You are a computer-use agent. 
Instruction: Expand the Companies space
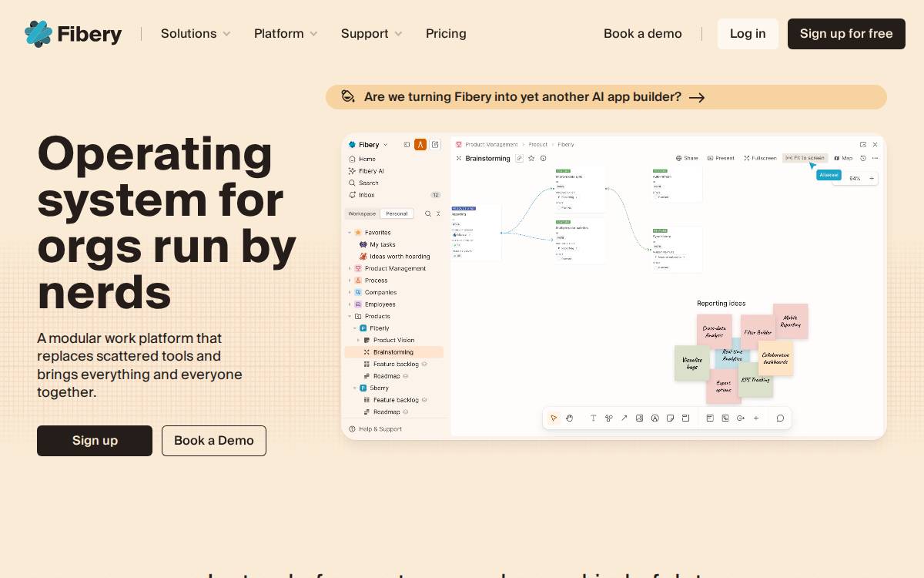tap(350, 292)
